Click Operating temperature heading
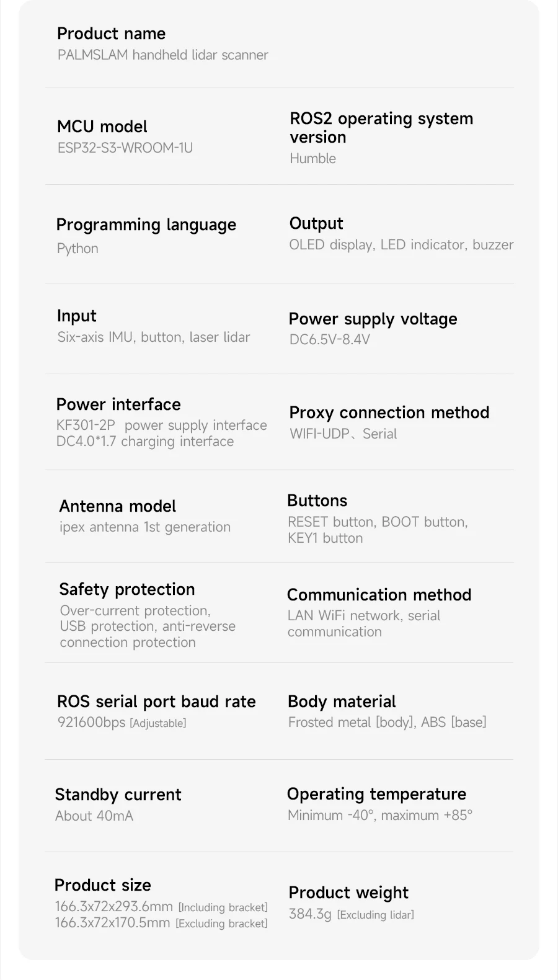Screen dimensions: 558x980 click(376, 794)
